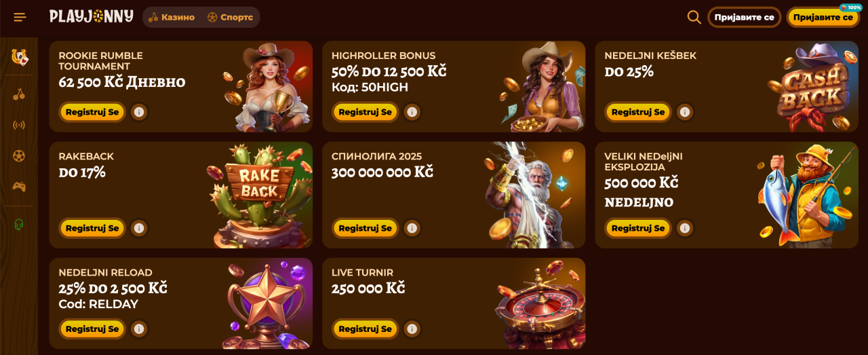Show info for Live Turnir promotion
Viewport: 868px width, 355px height.
click(412, 329)
